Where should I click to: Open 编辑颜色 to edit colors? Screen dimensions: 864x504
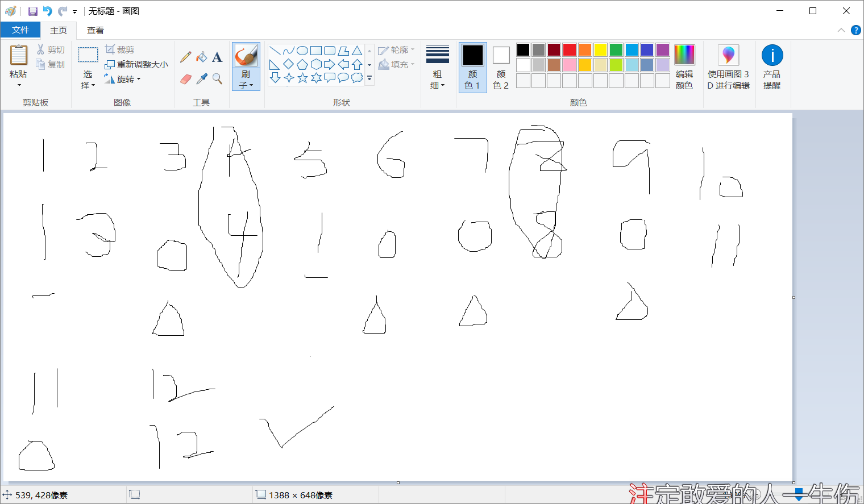tap(684, 67)
